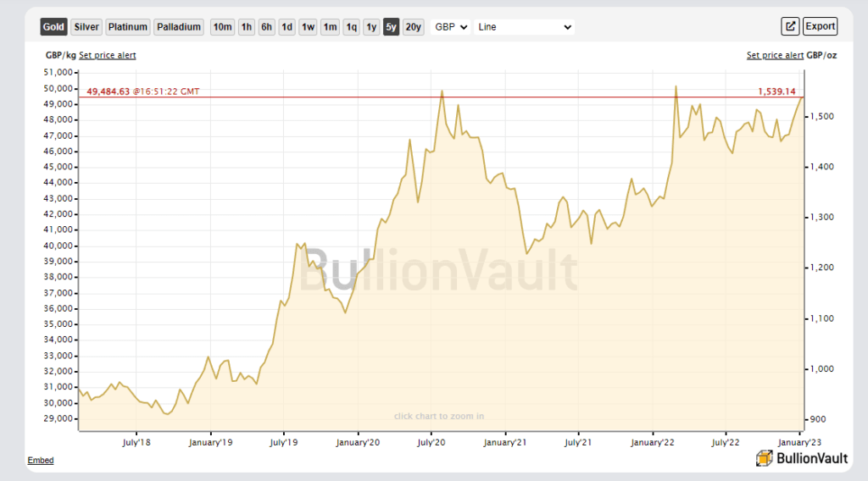Set time range to 6h
Viewport: 868px width, 481px height.
coord(266,26)
